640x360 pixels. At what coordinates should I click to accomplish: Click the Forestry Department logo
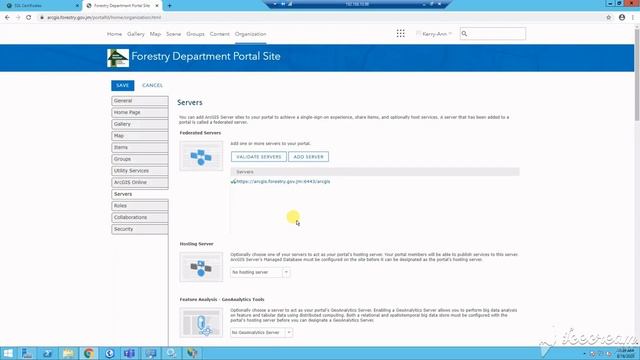pos(118,58)
